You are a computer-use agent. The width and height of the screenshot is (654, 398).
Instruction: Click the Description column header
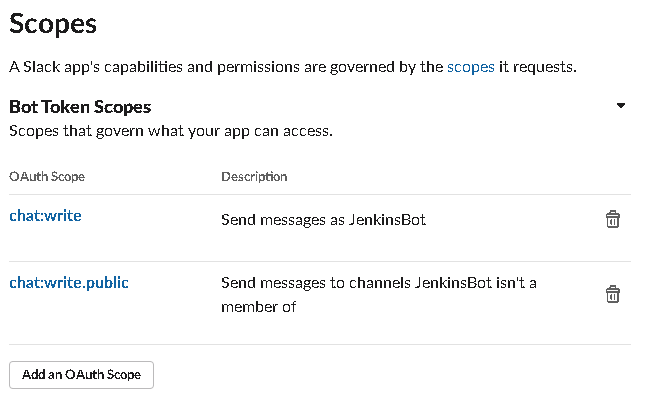(x=254, y=176)
